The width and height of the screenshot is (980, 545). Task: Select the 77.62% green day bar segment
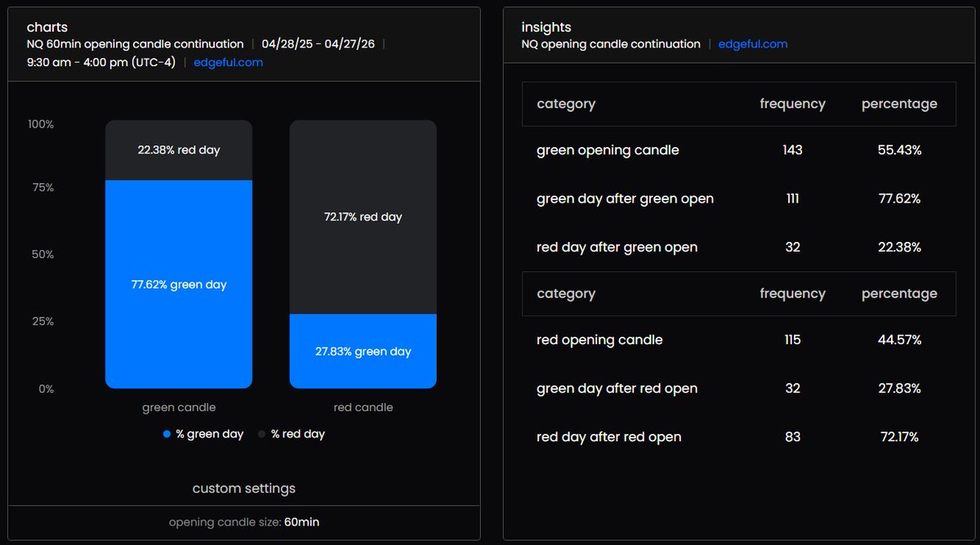pos(179,284)
